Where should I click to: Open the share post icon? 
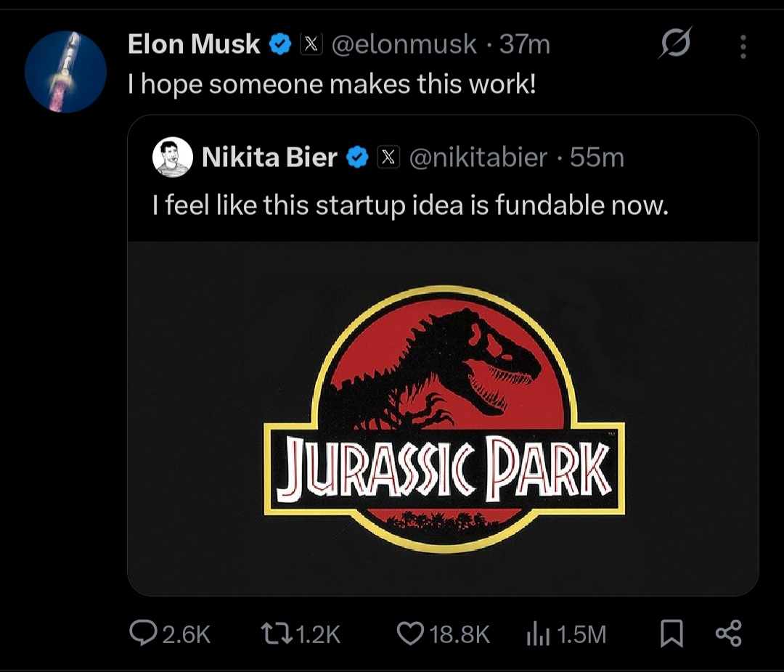(x=728, y=634)
